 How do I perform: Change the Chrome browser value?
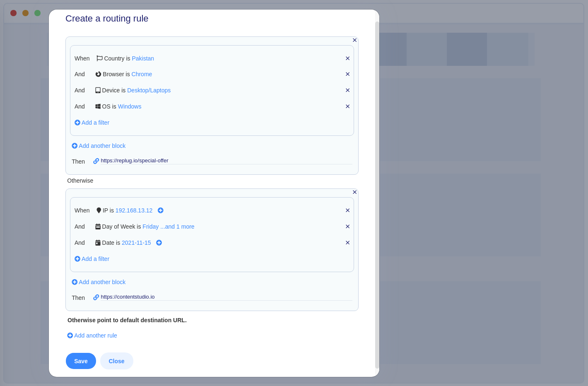142,74
